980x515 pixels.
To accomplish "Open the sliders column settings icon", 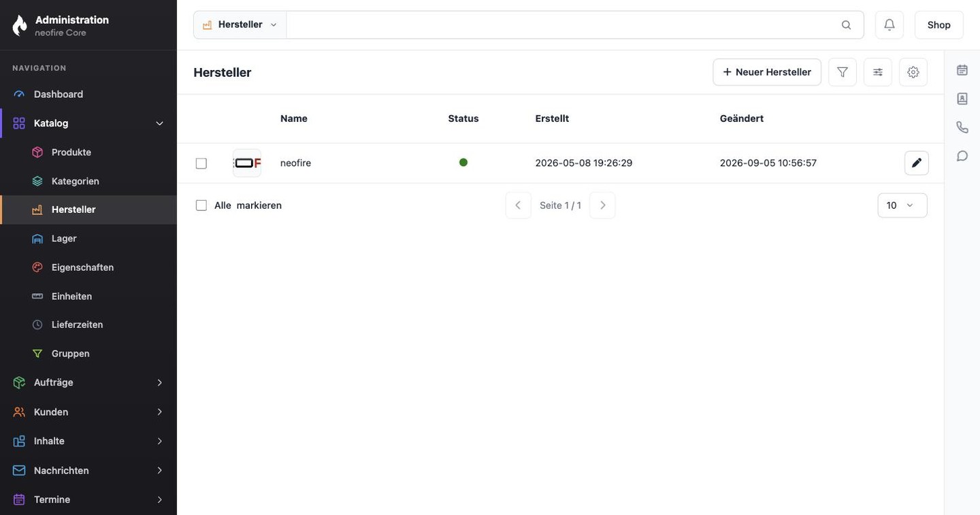I will 878,72.
